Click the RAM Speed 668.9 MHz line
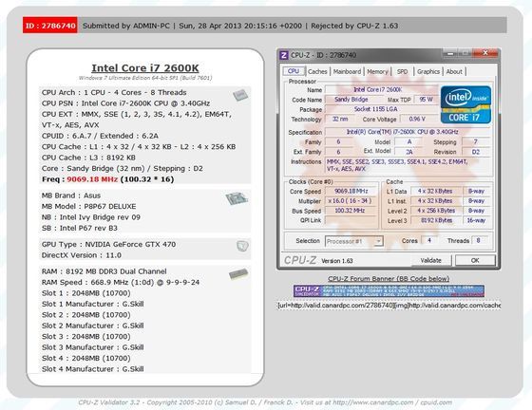532x410 pixels. coord(121,282)
